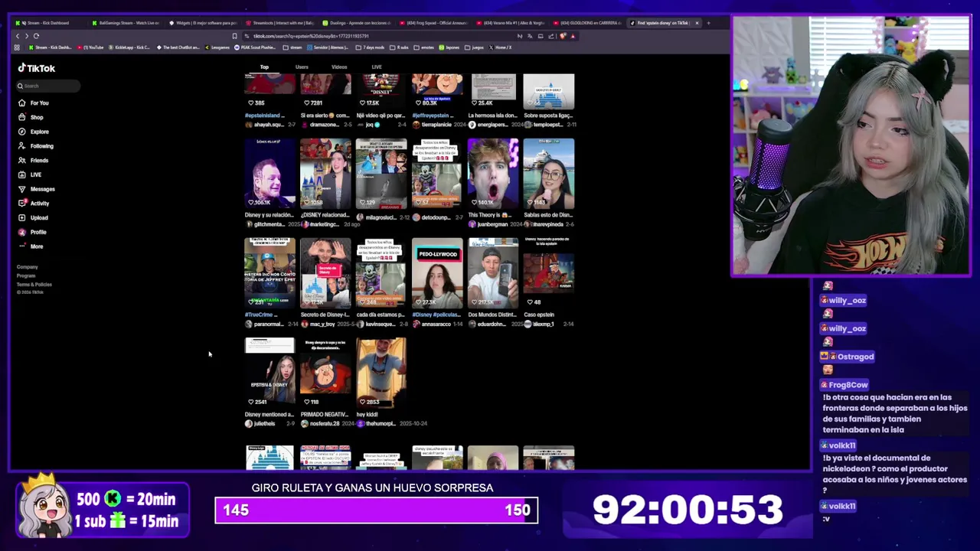The width and height of the screenshot is (980, 551).
Task: Open the R subs bookmark folder
Action: [400, 47]
